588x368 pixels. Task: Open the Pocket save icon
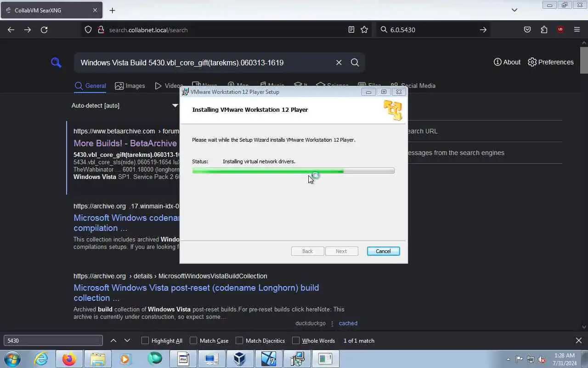pos(527,30)
